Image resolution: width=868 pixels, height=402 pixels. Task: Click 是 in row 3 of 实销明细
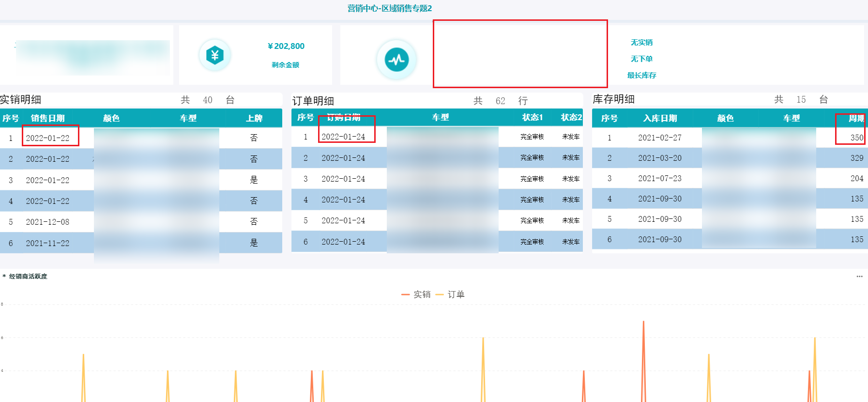(x=254, y=180)
